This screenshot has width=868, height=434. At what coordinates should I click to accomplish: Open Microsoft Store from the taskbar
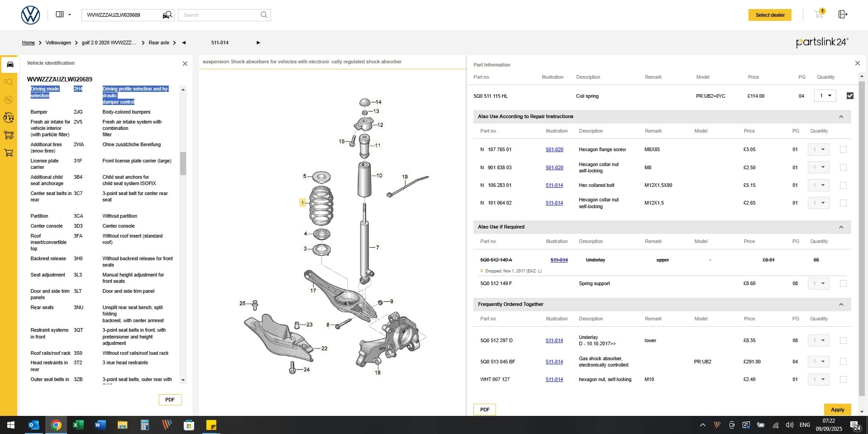(189, 425)
